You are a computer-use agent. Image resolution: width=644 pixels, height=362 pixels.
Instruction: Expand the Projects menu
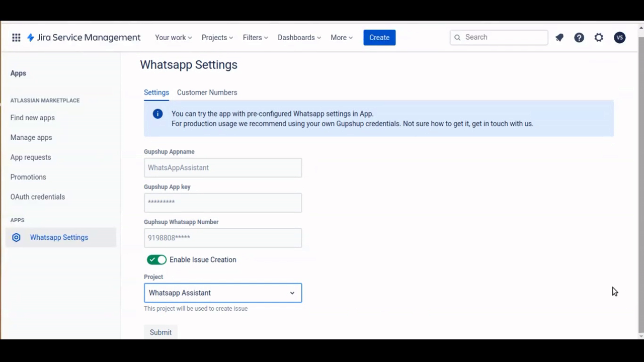(x=217, y=38)
